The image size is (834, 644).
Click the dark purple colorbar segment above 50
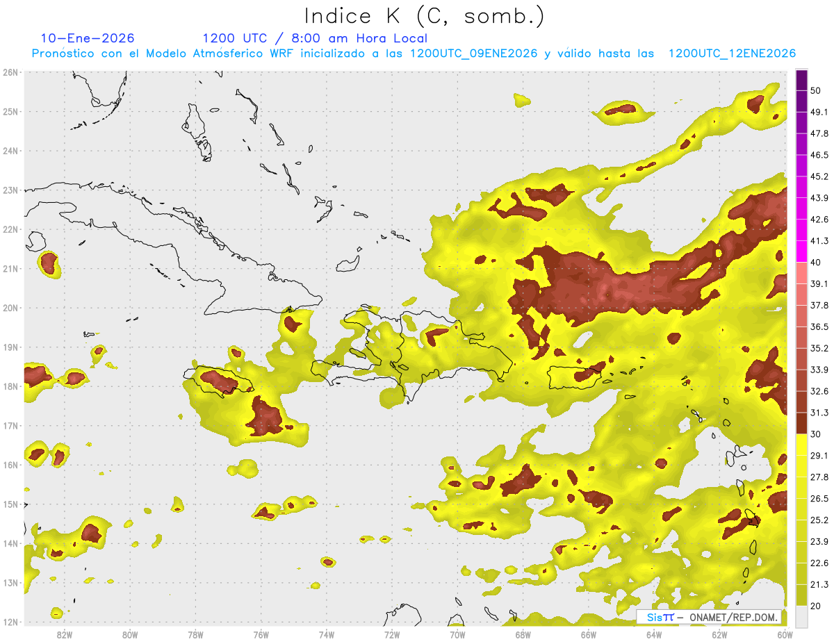(x=801, y=80)
